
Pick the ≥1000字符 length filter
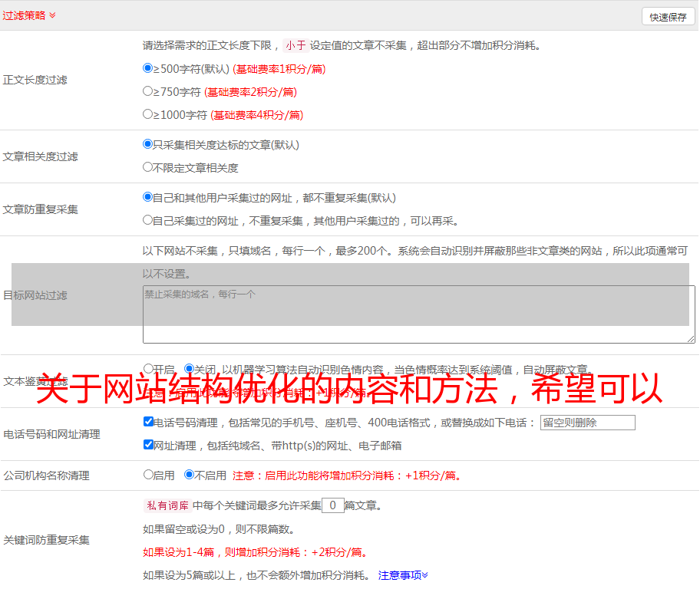tap(148, 114)
